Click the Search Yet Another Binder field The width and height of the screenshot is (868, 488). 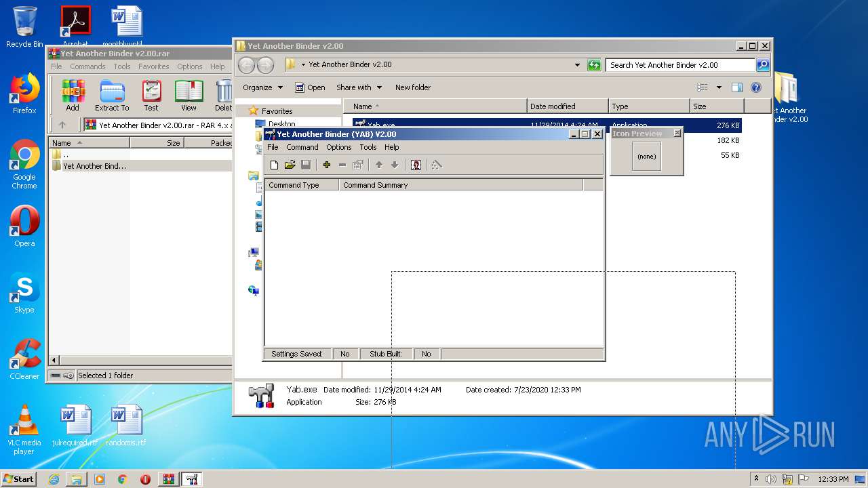click(x=680, y=65)
